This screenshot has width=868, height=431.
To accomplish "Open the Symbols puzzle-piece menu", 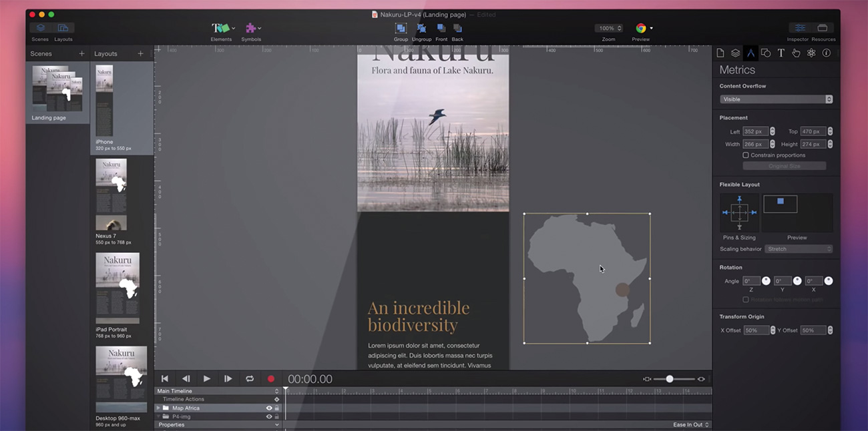I will (252, 28).
